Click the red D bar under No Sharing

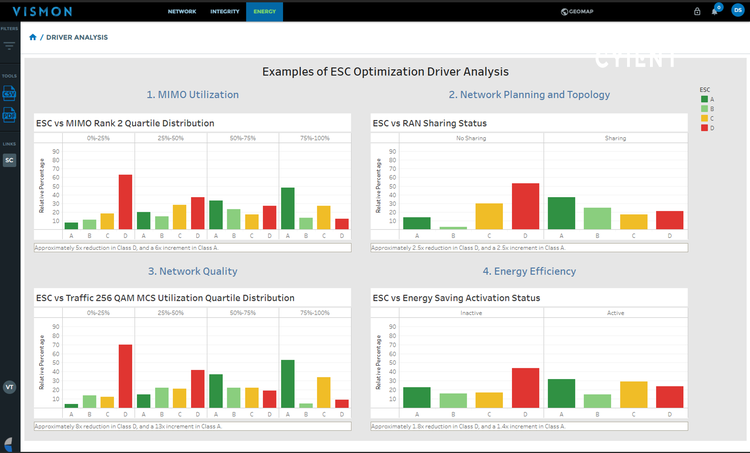pyautogui.click(x=525, y=206)
